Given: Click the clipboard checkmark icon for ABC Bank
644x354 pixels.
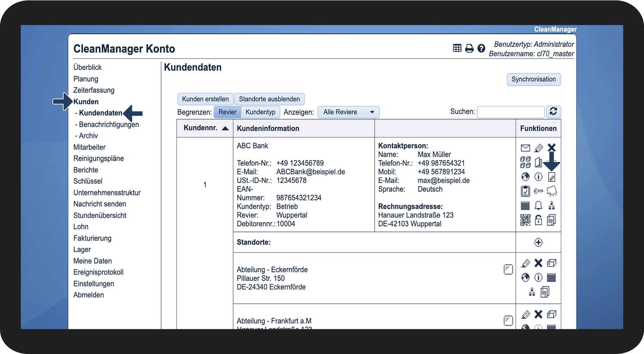Looking at the screenshot, I should pyautogui.click(x=525, y=191).
